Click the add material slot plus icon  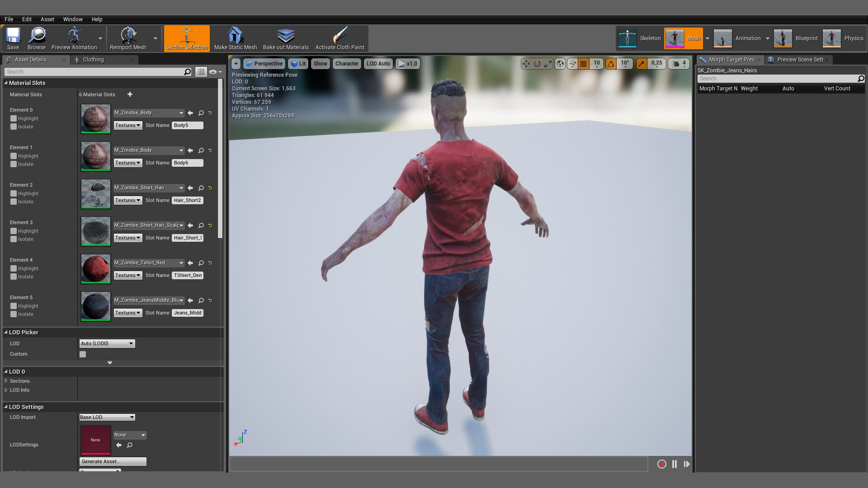[x=130, y=94]
